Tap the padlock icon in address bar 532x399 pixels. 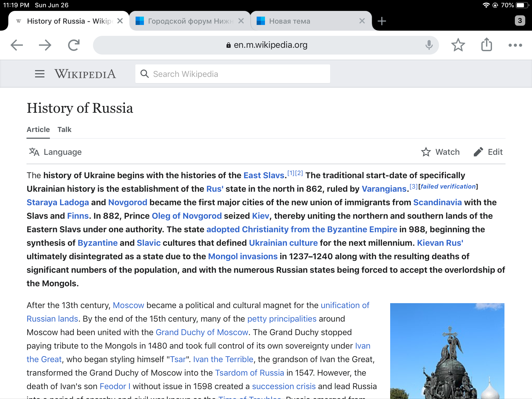click(228, 45)
